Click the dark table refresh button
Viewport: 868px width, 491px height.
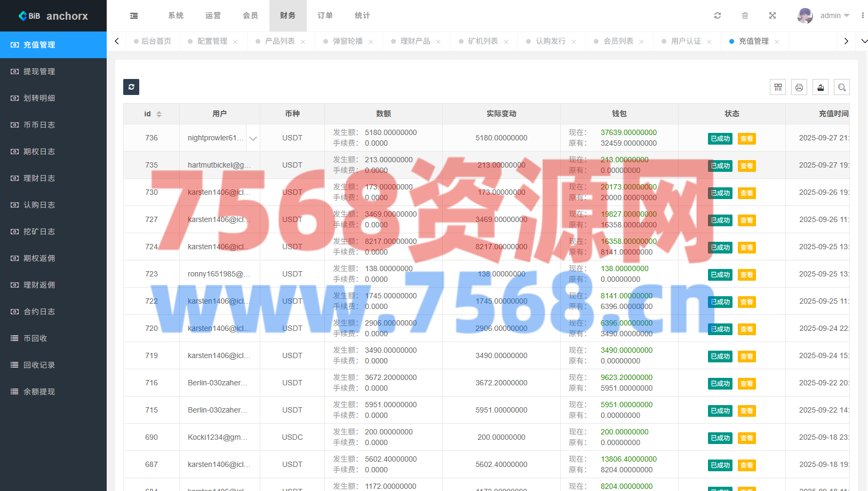tap(131, 87)
